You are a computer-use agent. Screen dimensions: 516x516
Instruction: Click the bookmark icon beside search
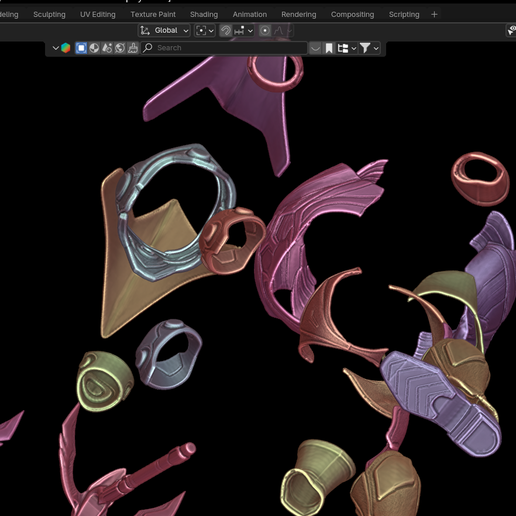click(x=329, y=48)
